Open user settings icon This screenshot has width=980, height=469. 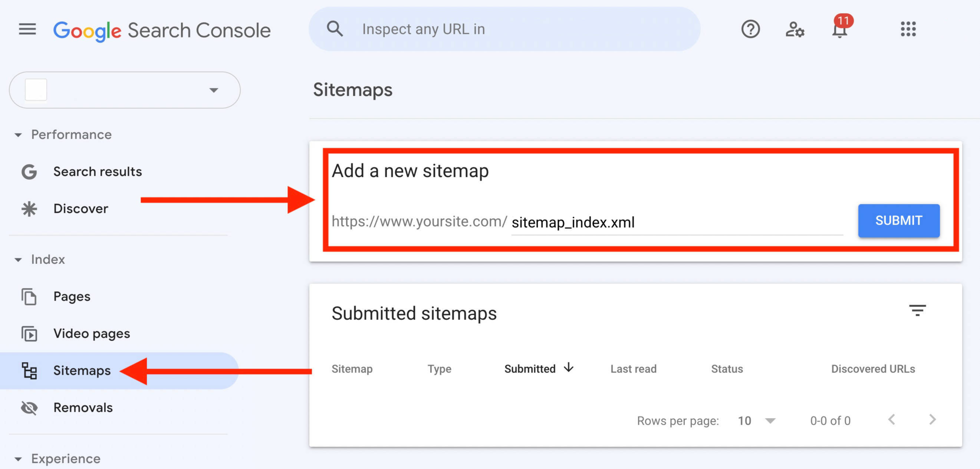[795, 29]
